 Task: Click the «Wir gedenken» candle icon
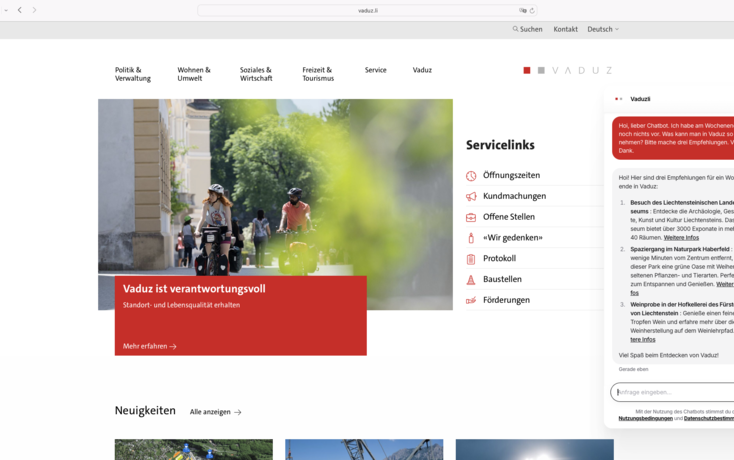point(471,238)
